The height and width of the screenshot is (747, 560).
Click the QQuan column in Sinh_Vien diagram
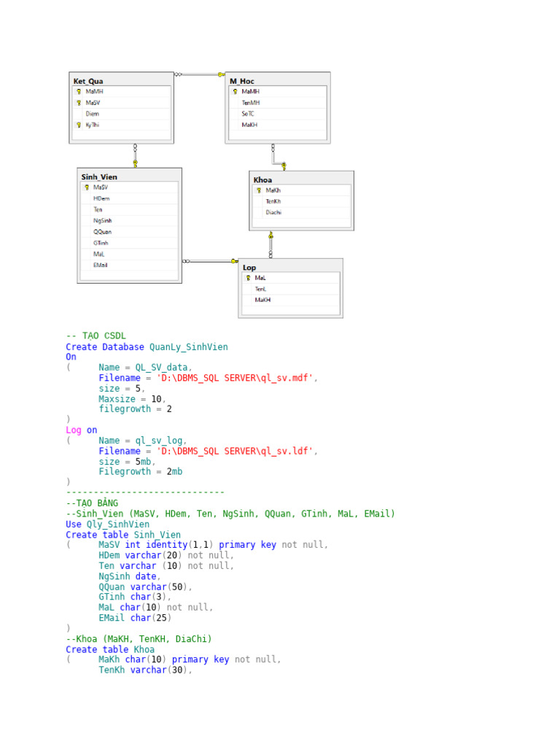click(x=102, y=231)
